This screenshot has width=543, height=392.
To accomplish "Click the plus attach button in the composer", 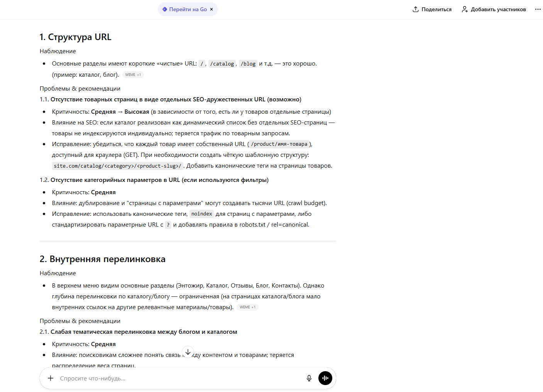I will pyautogui.click(x=51, y=378).
